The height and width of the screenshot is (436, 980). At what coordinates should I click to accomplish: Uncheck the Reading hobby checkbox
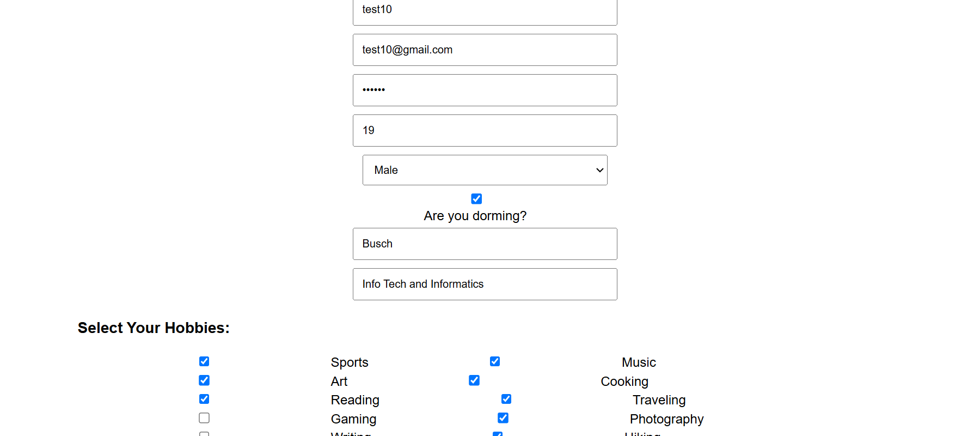pos(204,399)
